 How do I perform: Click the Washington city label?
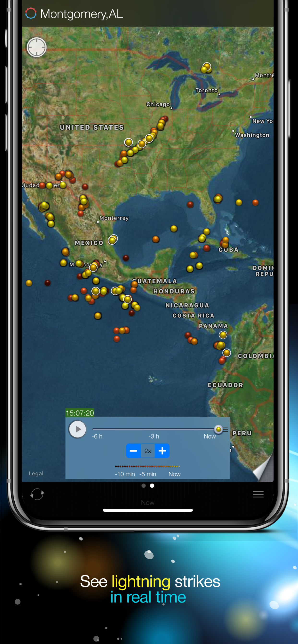(252, 135)
